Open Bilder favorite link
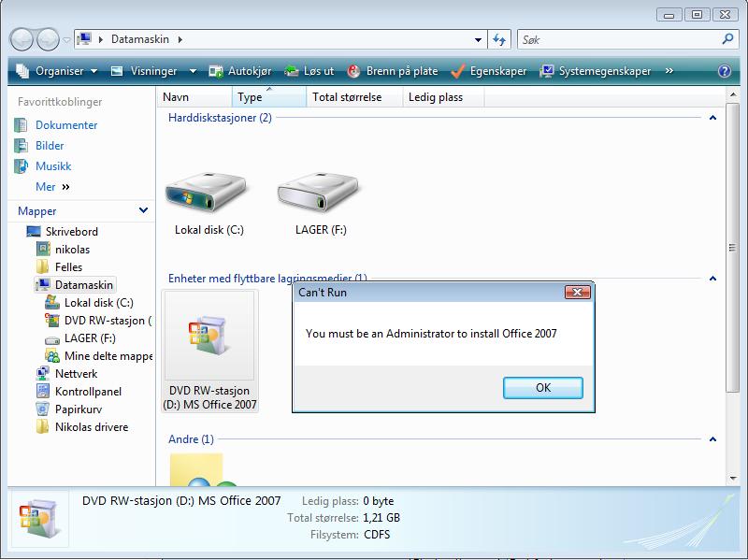 (x=50, y=146)
